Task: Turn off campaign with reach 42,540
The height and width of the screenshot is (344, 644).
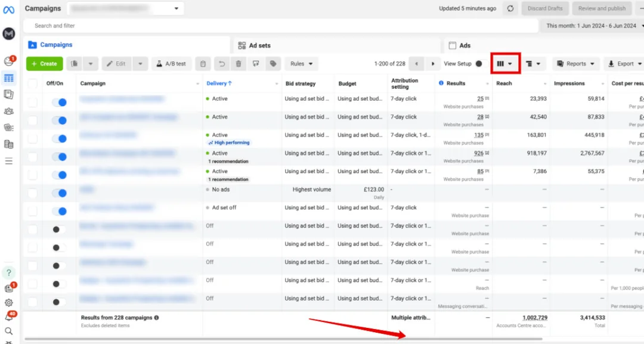Action: pos(59,120)
